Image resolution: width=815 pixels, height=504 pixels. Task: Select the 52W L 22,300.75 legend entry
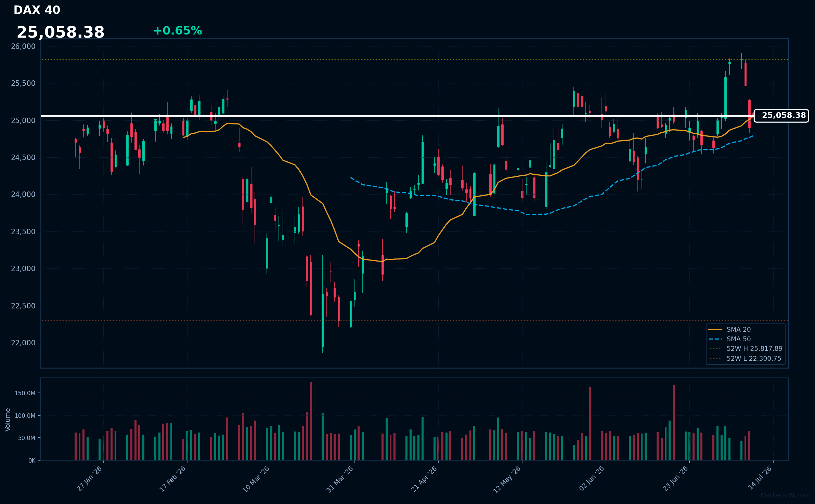click(745, 359)
